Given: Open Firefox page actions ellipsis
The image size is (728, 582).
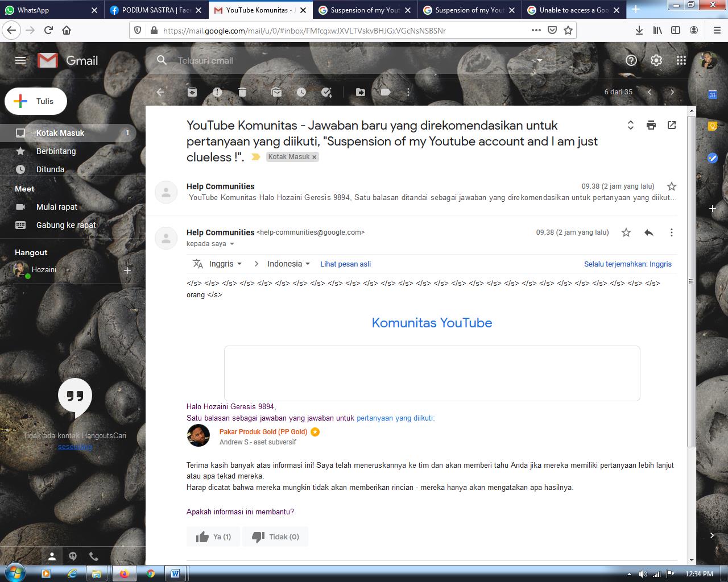Looking at the screenshot, I should [x=536, y=30].
